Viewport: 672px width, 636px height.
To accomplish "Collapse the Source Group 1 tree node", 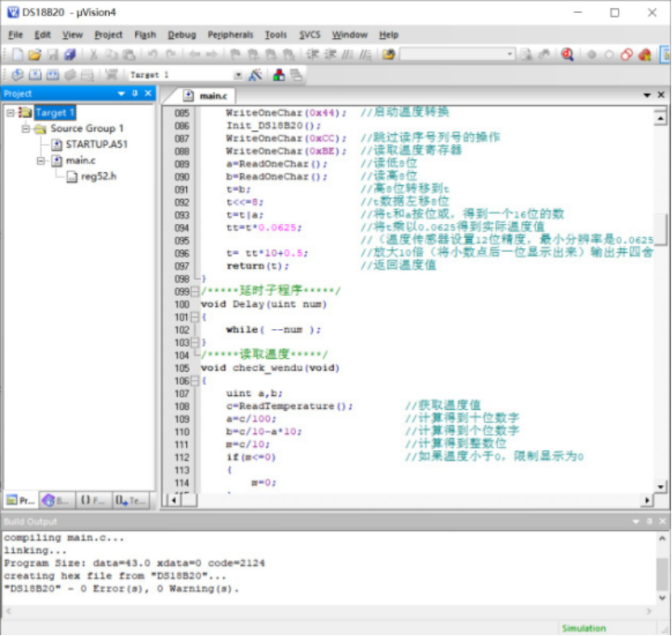I will [x=25, y=128].
